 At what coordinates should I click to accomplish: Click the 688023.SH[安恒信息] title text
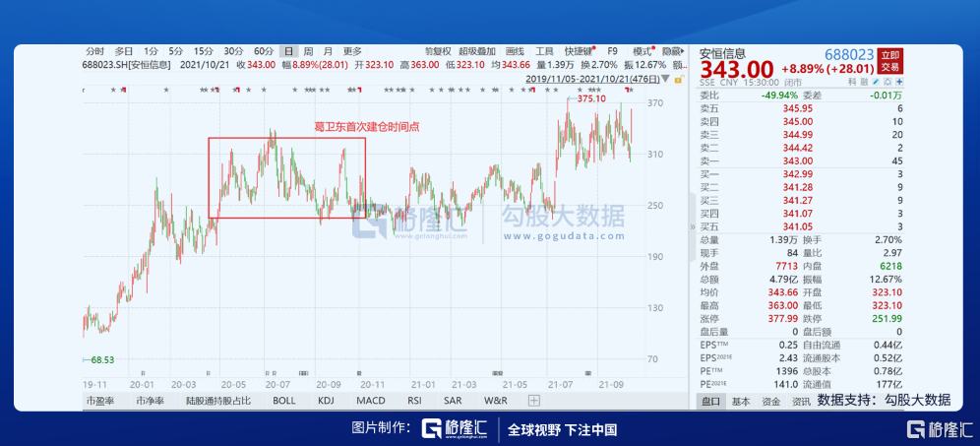coord(126,64)
